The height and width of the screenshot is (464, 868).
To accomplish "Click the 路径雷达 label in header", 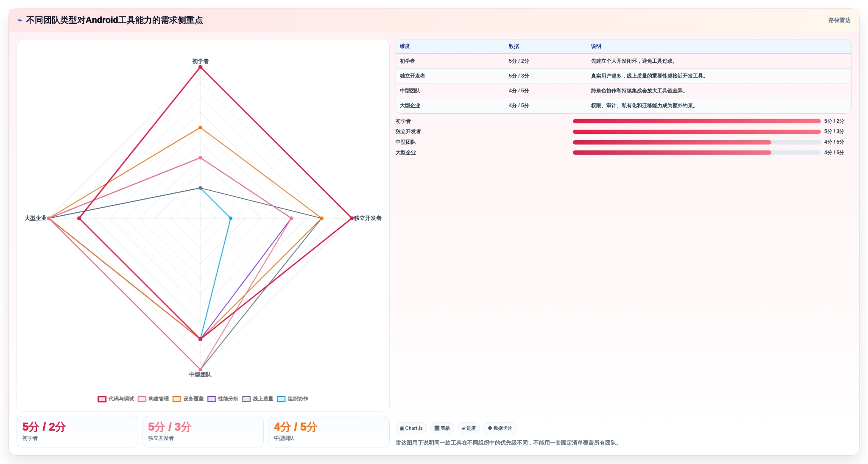I will (839, 20).
